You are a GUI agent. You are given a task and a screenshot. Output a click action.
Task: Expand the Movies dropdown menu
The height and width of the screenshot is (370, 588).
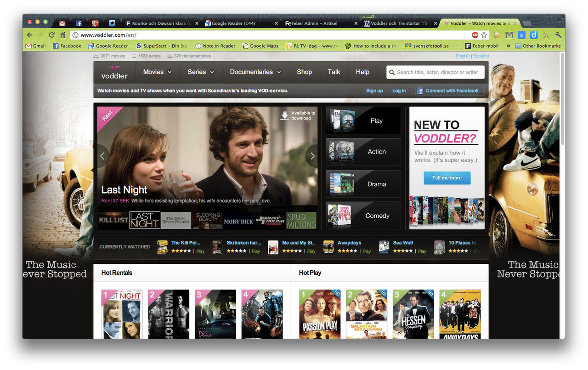pos(157,72)
